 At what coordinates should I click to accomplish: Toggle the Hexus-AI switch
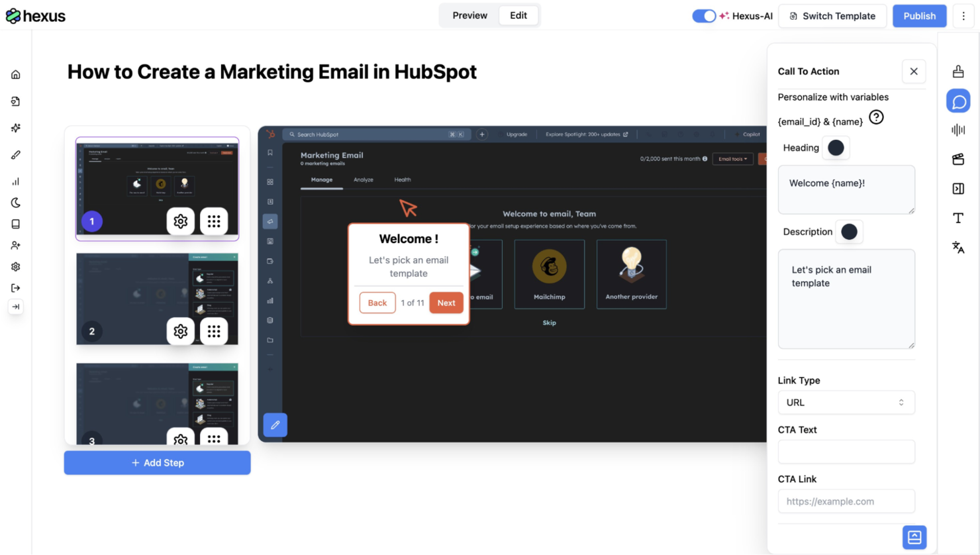704,16
